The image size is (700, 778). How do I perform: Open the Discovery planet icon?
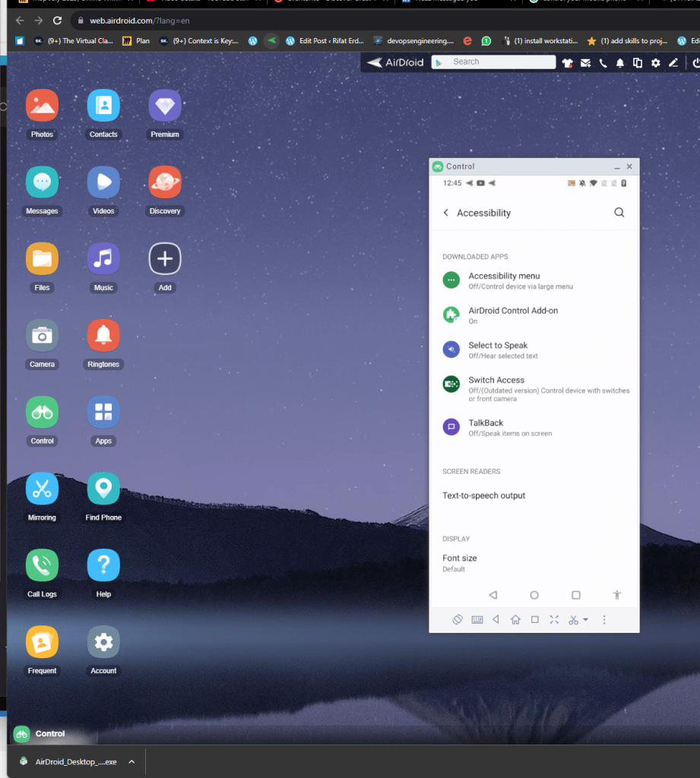pyautogui.click(x=165, y=182)
